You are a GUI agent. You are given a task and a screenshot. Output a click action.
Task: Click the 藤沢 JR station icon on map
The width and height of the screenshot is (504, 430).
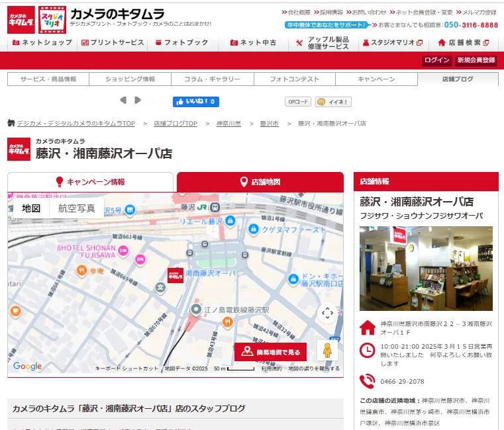[215, 208]
